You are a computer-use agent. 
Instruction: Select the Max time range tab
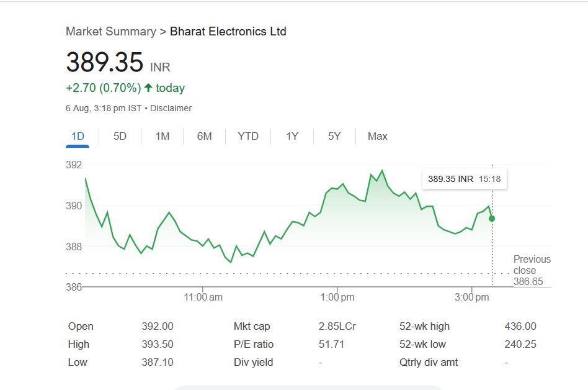[377, 137]
